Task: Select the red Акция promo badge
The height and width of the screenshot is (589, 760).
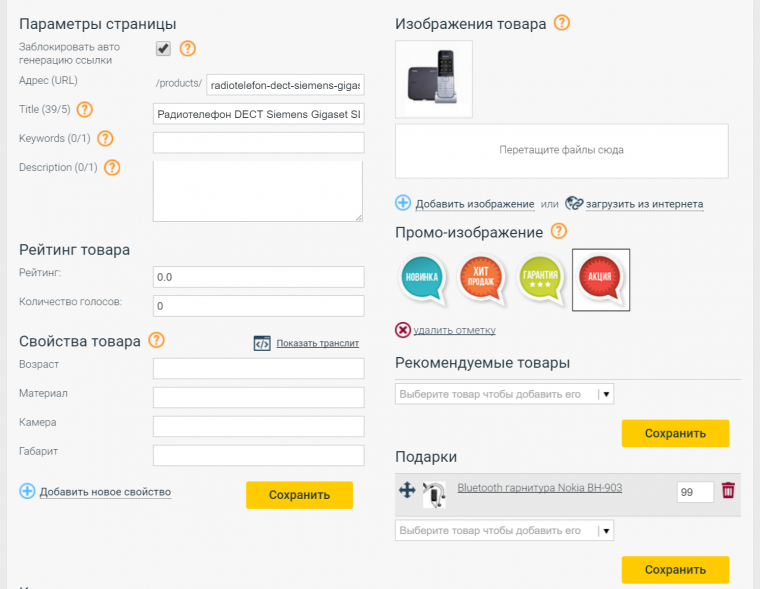Action: click(x=601, y=279)
